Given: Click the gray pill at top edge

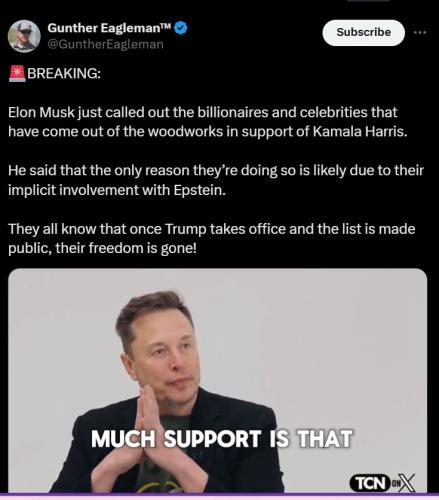Looking at the screenshot, I should (368, 1).
